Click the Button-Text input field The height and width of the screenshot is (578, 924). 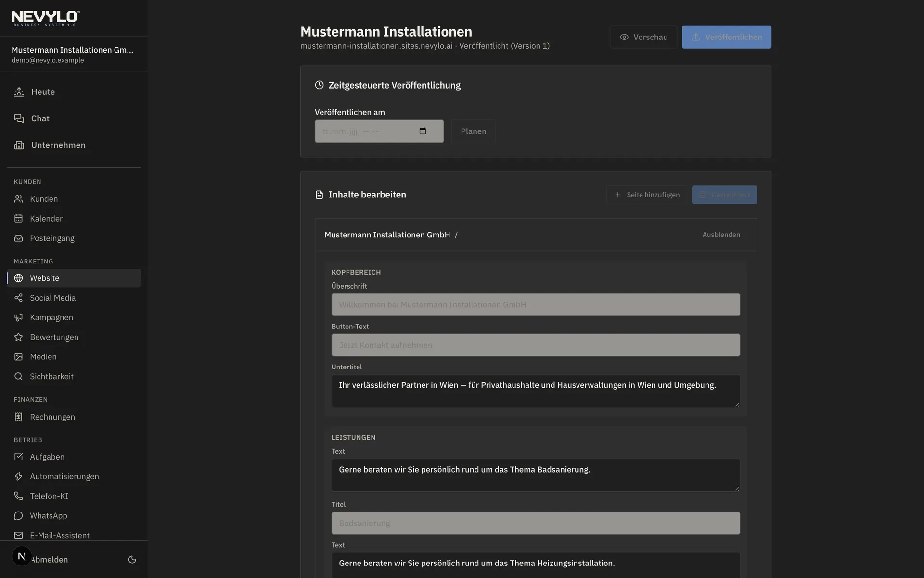(x=536, y=345)
